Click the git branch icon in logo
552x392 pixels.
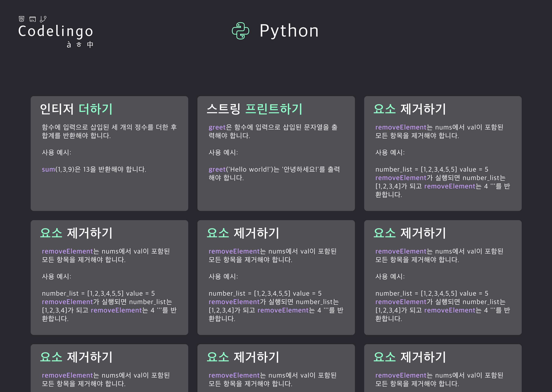coord(43,19)
